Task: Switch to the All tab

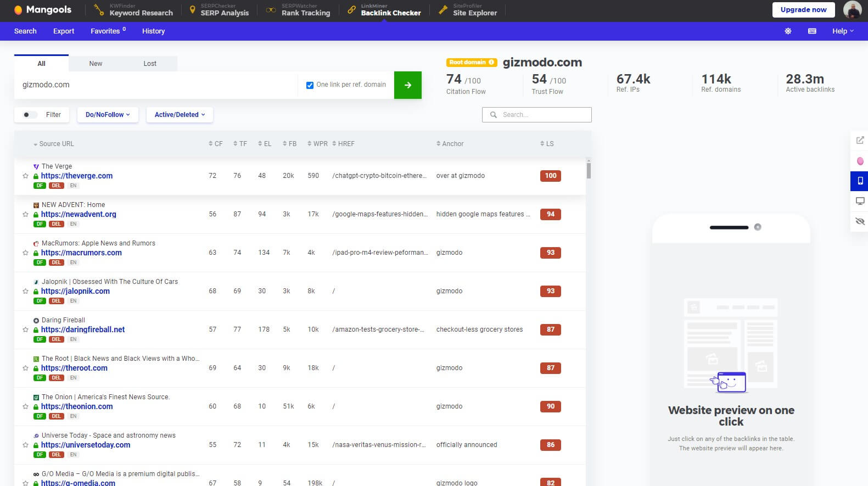Action: (41, 63)
